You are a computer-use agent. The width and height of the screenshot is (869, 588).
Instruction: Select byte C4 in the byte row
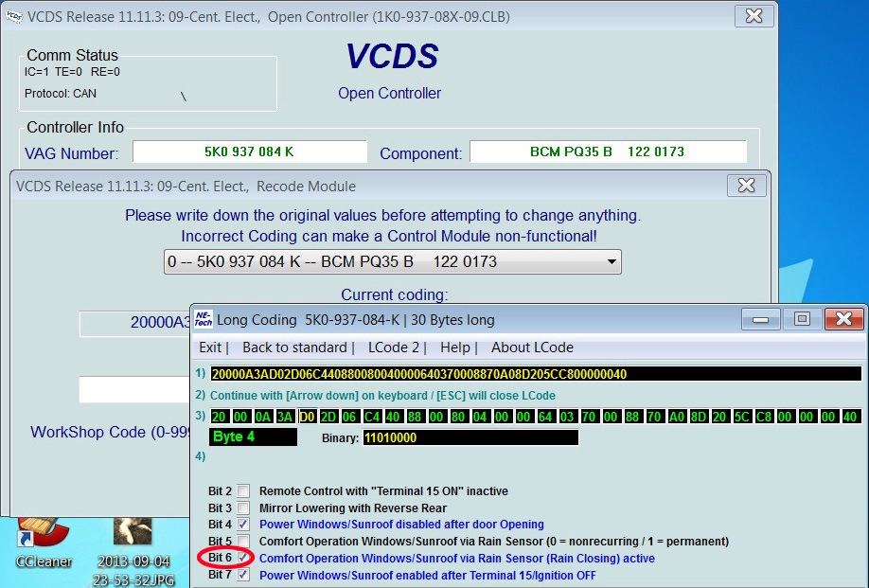point(372,417)
